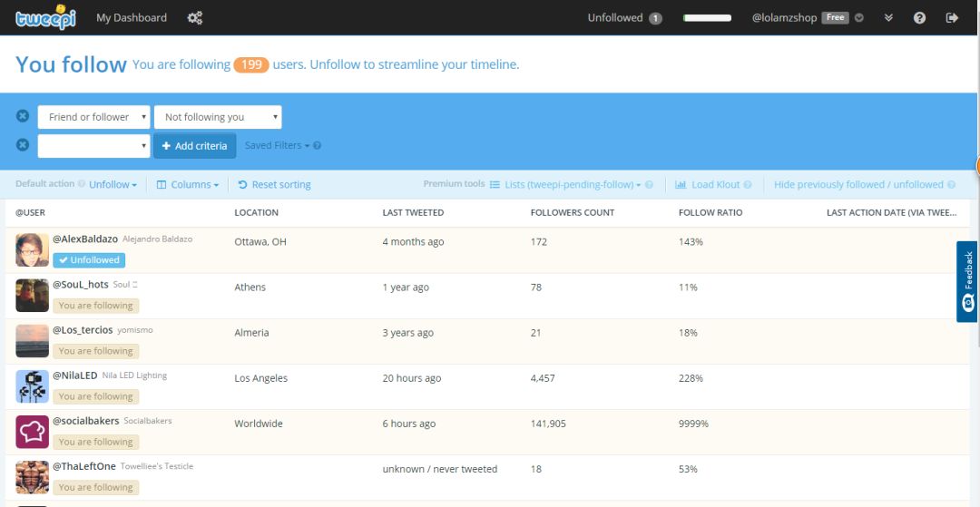Image resolution: width=980 pixels, height=507 pixels.
Task: Open the @socialbakers username link
Action: point(85,422)
